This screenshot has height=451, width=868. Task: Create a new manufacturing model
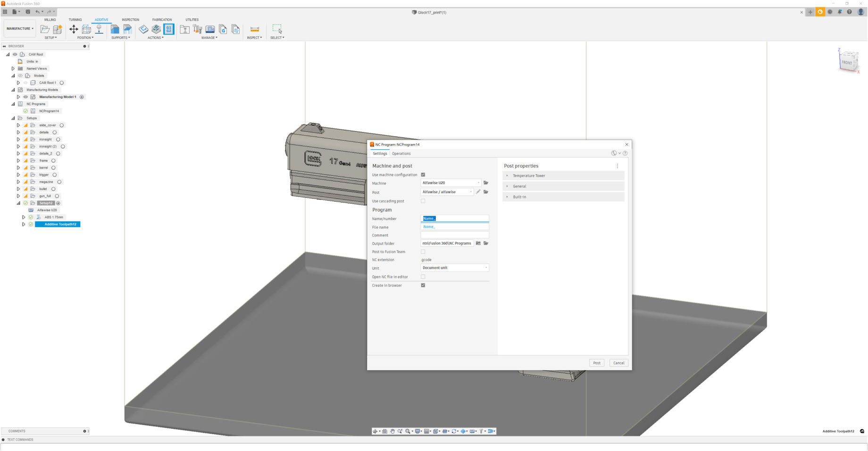pyautogui.click(x=58, y=29)
